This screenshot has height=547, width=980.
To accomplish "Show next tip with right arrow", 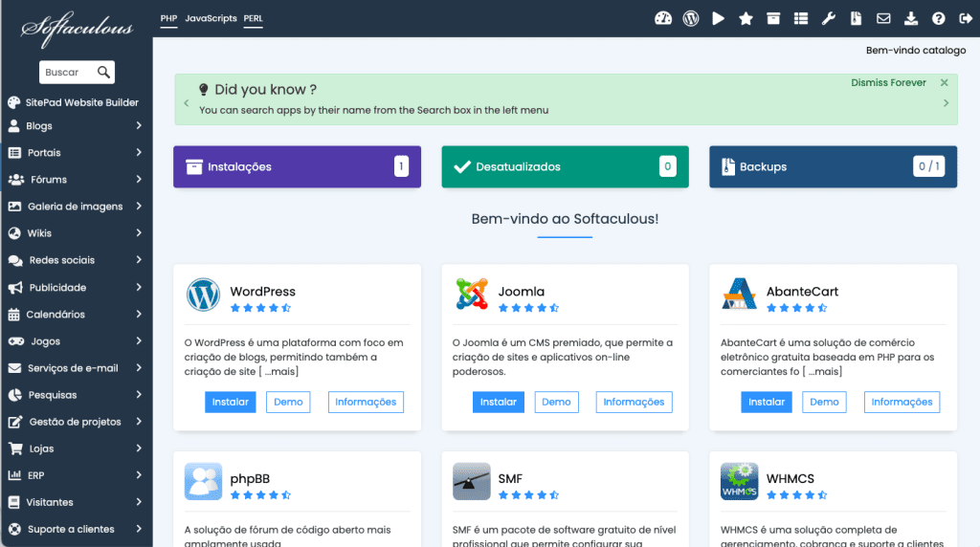I will tap(946, 103).
